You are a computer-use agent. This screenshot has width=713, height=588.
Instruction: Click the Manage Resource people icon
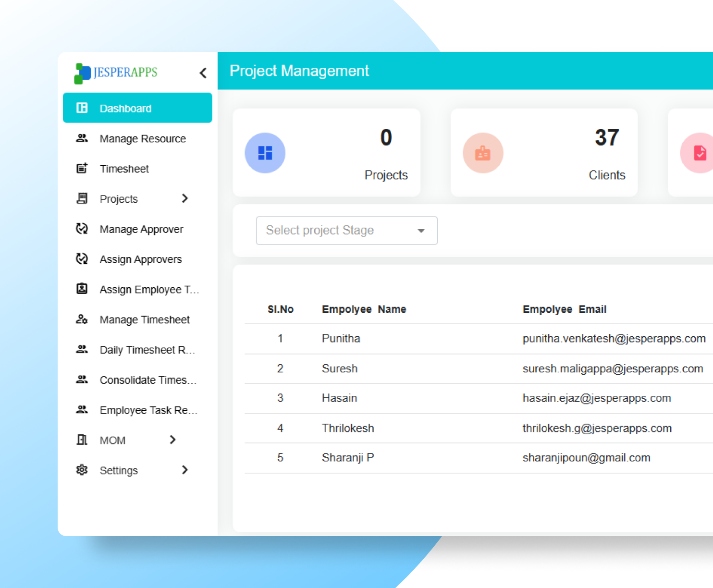pyautogui.click(x=82, y=138)
